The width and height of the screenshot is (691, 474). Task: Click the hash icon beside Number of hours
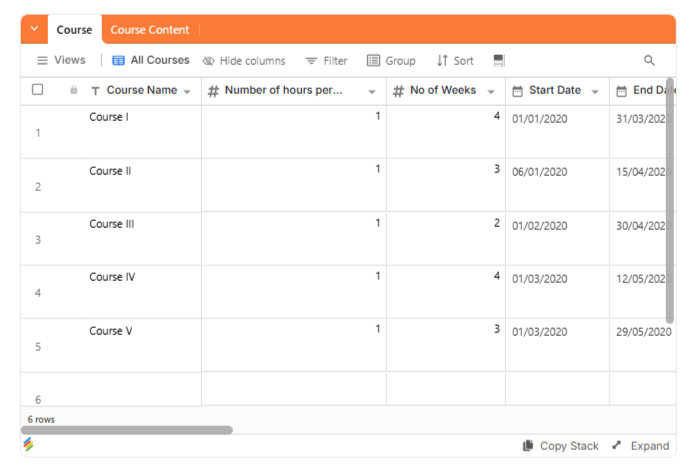point(213,91)
